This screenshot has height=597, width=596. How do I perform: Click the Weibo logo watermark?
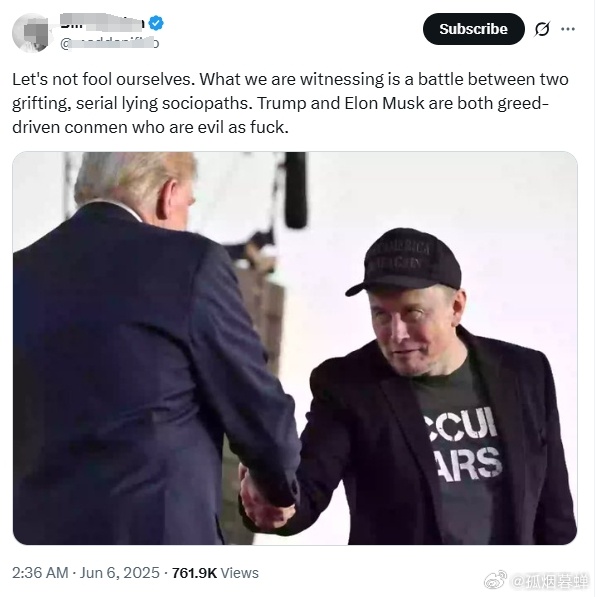click(495, 580)
